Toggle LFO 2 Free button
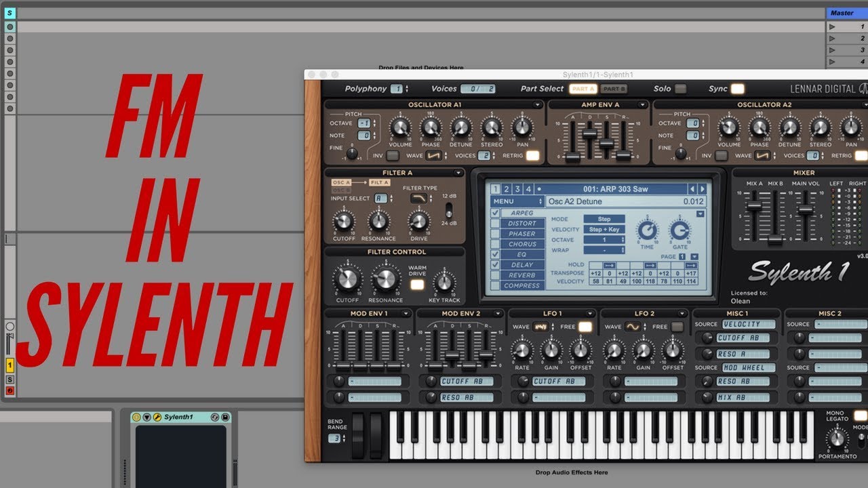This screenshot has width=868, height=488. [677, 327]
